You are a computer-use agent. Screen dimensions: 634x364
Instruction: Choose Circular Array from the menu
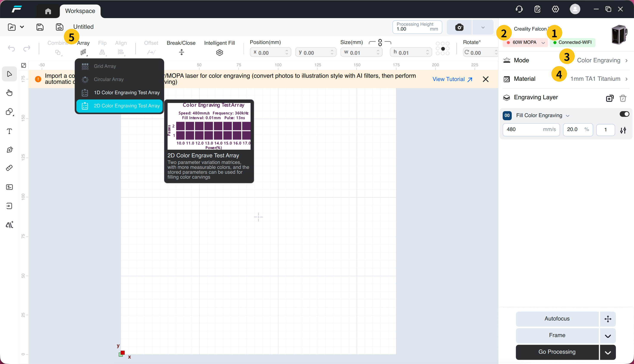click(119, 79)
